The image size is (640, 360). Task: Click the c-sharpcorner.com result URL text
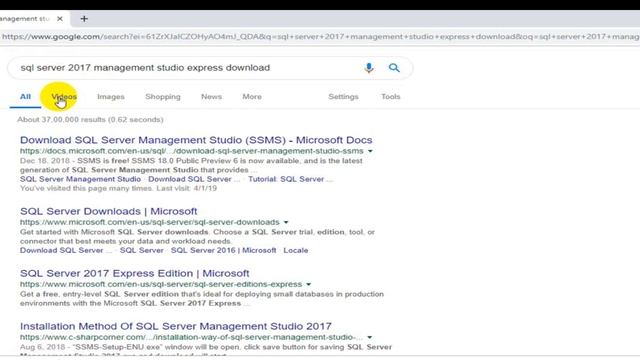(191, 338)
